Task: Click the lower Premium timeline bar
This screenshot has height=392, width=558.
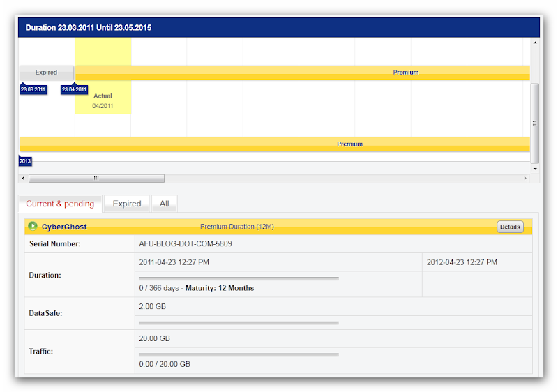Action: tap(274, 144)
